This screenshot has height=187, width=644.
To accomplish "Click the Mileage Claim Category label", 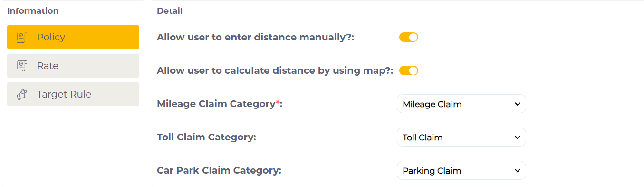I will tap(220, 104).
